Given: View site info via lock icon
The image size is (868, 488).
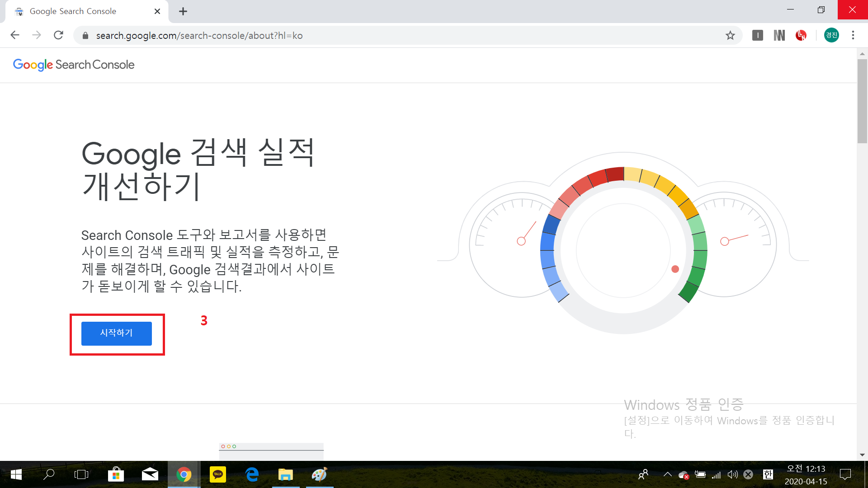Looking at the screenshot, I should tap(85, 36).
